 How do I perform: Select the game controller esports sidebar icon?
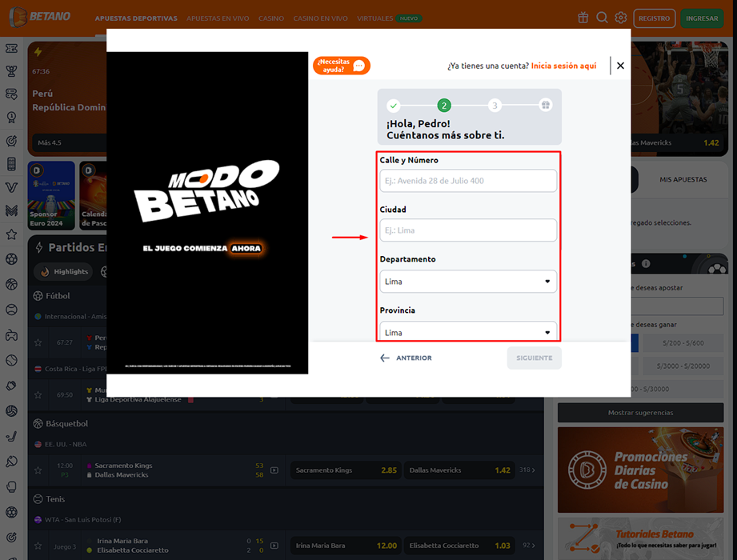[x=11, y=335]
